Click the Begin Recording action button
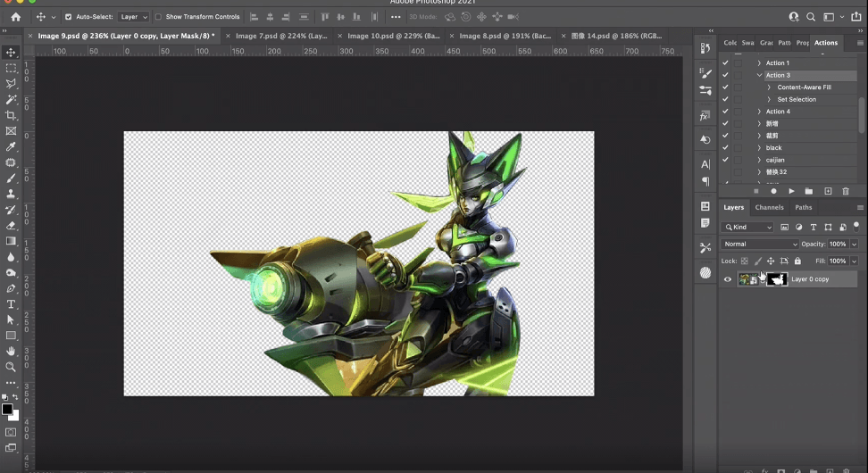868x473 pixels. [x=773, y=191]
